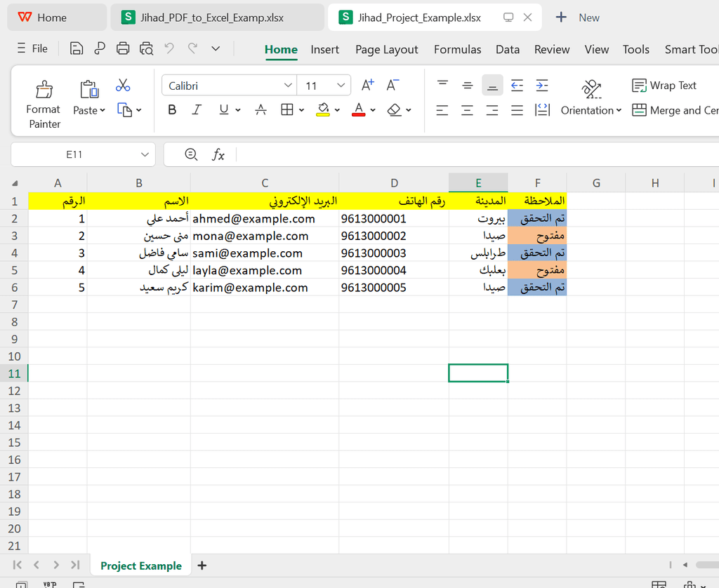Expand the Name Box E11 dropdown

coord(145,154)
